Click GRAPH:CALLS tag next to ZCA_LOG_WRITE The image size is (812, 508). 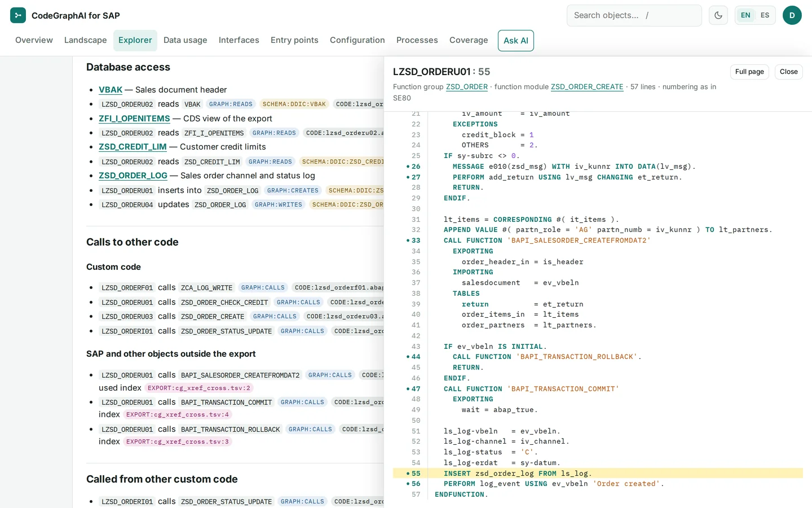tap(263, 288)
